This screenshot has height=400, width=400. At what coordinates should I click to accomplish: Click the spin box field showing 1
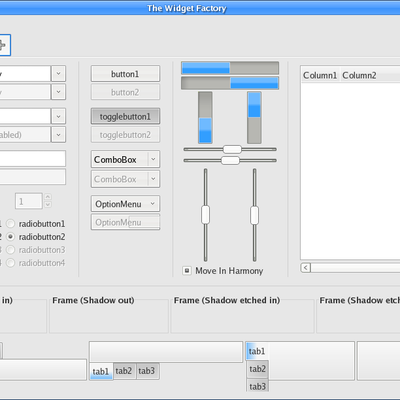(29, 201)
